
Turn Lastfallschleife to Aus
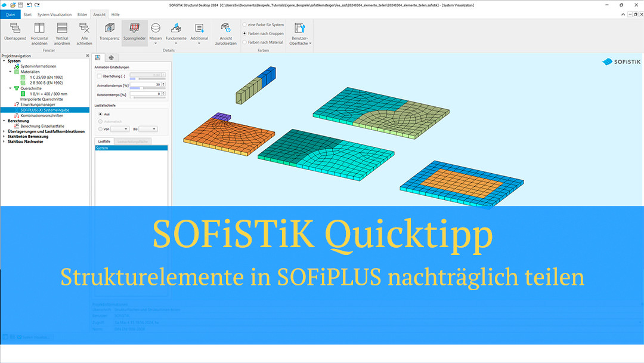(x=100, y=114)
